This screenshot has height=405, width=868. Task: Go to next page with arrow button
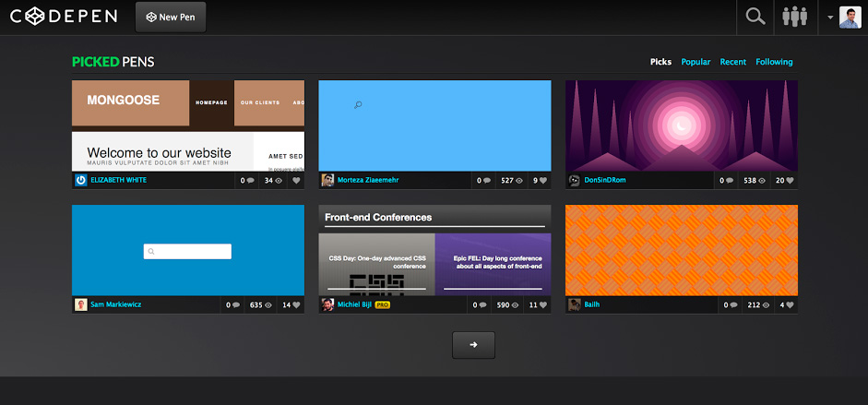[473, 345]
